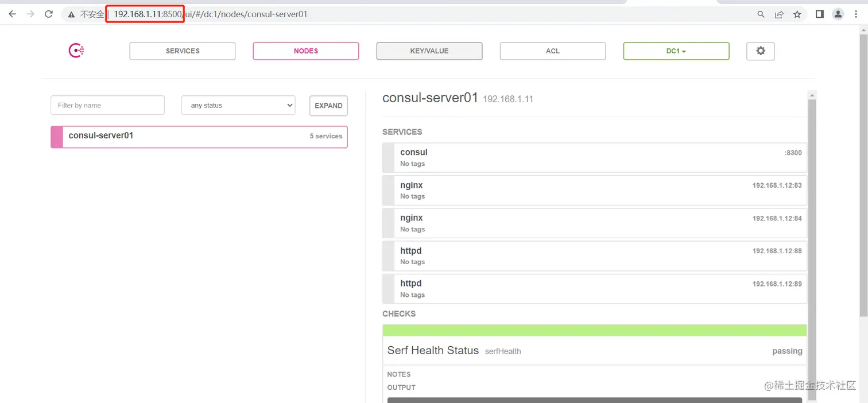Screen dimensions: 868x403
Task: Open the httpd service at 192.168.1.12:89
Action: [595, 289]
